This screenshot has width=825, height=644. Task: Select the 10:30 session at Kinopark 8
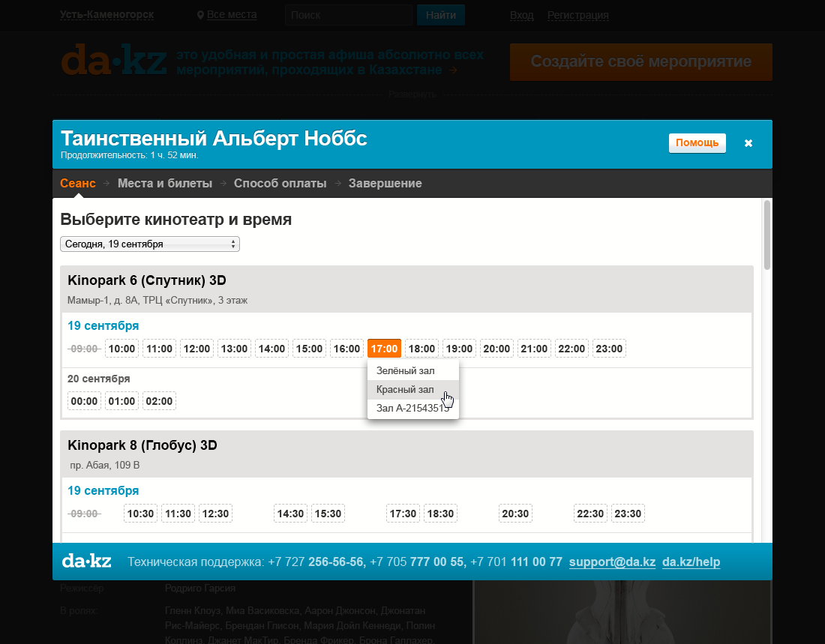click(140, 514)
